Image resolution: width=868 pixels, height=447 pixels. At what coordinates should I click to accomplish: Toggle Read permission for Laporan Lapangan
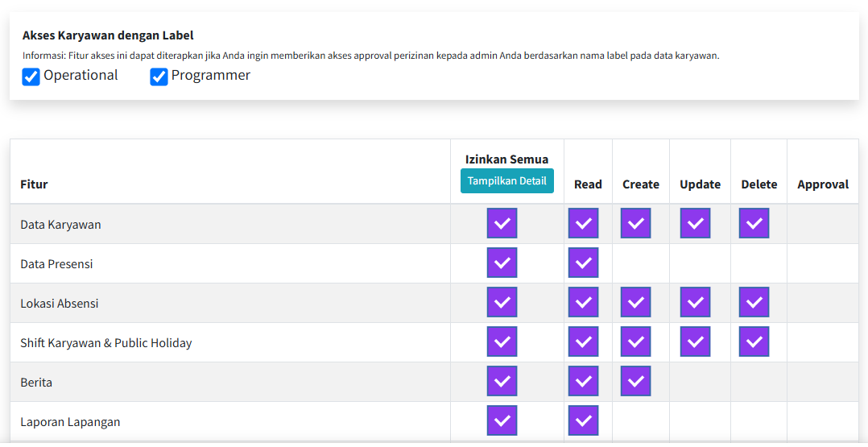584,420
